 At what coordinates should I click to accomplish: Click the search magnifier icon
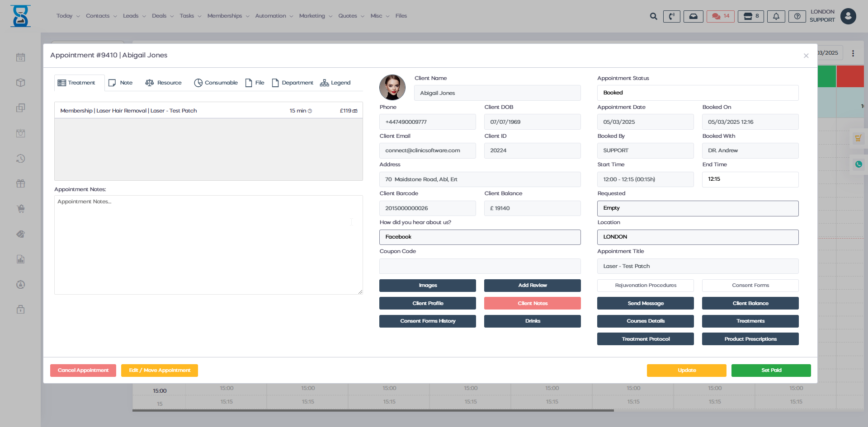[x=653, y=16]
